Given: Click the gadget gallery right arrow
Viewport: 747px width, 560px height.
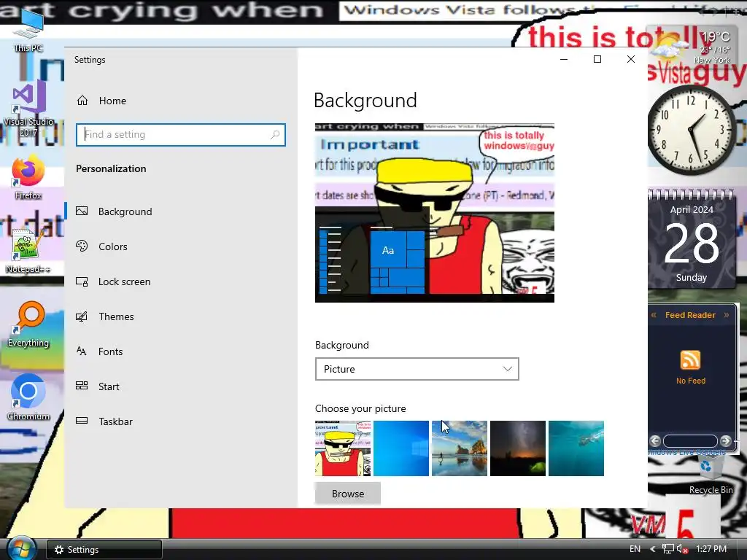Looking at the screenshot, I should [x=726, y=441].
